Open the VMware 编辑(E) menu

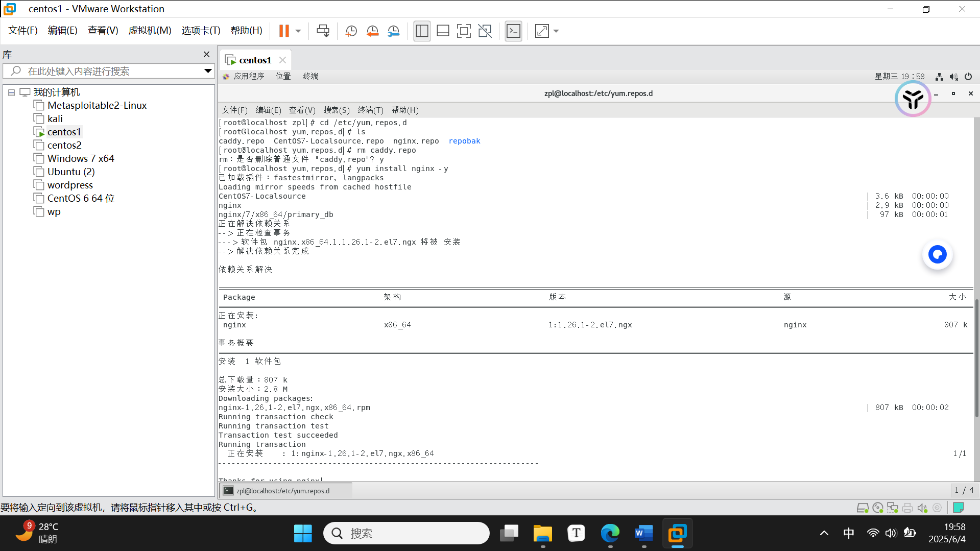62,31
